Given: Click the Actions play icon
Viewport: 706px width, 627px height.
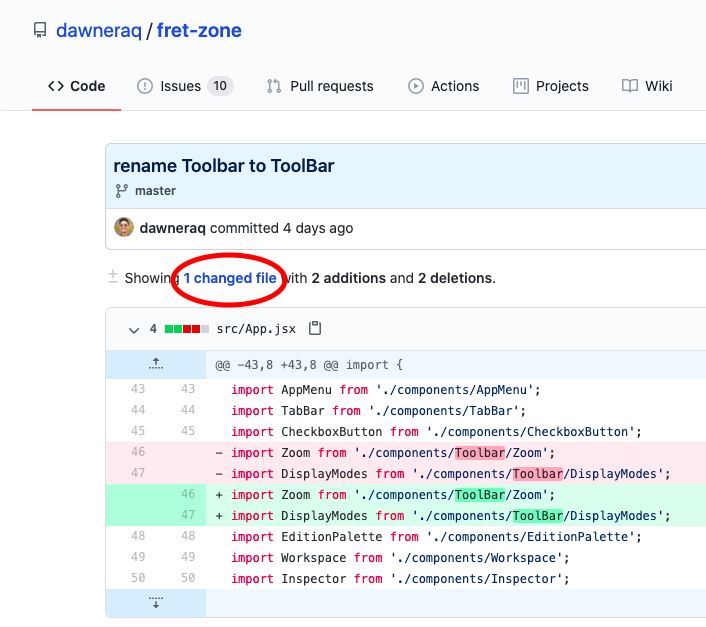Looking at the screenshot, I should (x=416, y=86).
